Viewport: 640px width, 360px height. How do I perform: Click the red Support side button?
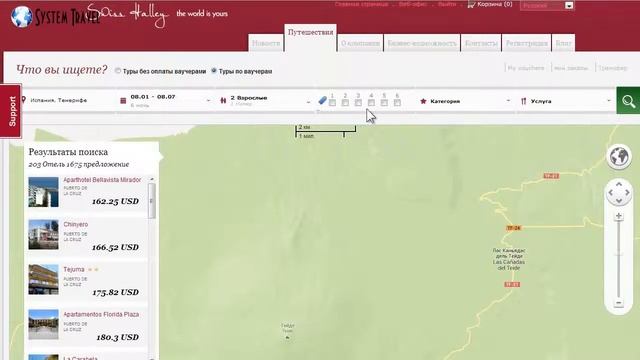[11, 111]
